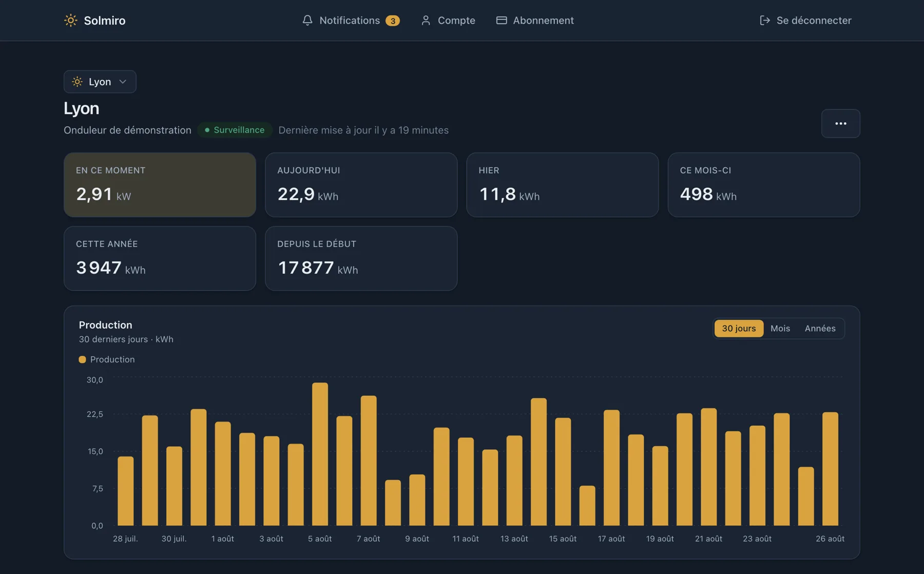Select the Ce mois-ci 498 kWh card

[x=763, y=185]
